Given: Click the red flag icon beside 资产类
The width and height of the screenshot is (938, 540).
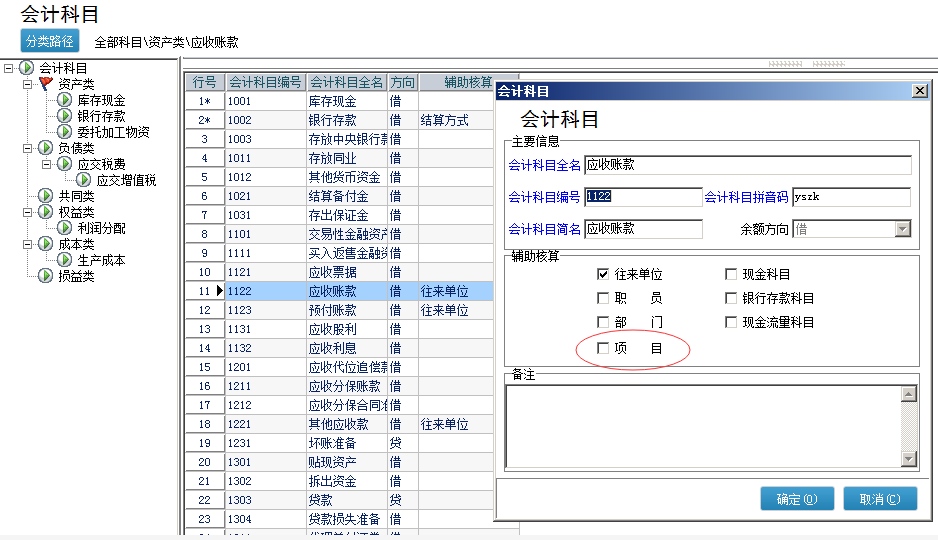Looking at the screenshot, I should 45,83.
